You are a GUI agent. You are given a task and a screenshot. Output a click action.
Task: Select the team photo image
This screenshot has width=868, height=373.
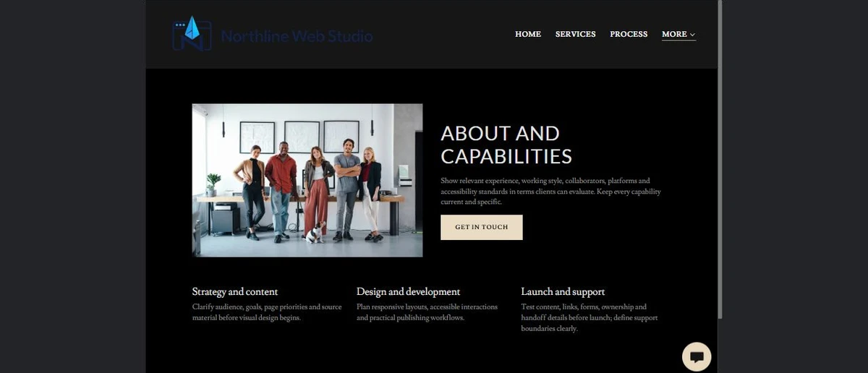point(307,180)
